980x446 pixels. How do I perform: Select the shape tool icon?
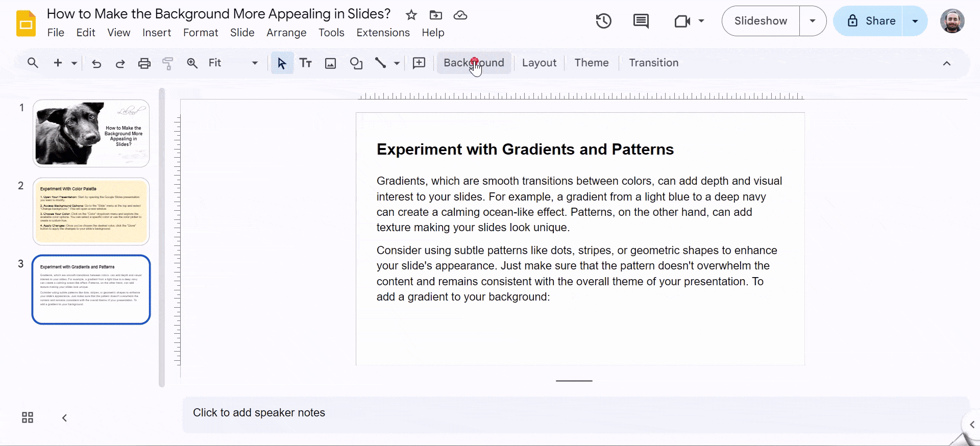coord(356,63)
